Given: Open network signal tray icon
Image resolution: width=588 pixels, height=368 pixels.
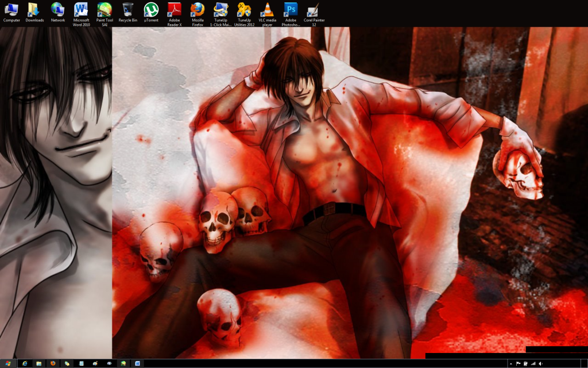Looking at the screenshot, I should click(533, 363).
